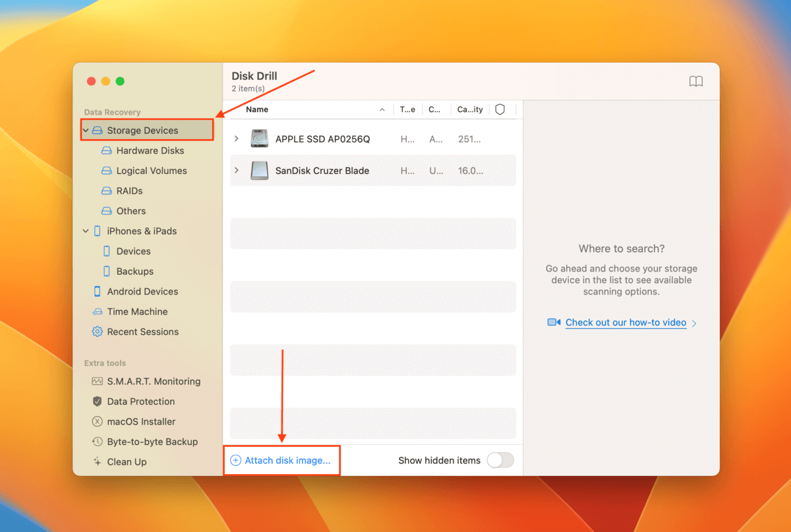This screenshot has width=791, height=532.
Task: Click the Clean Up sparkle icon
Action: pyautogui.click(x=98, y=462)
